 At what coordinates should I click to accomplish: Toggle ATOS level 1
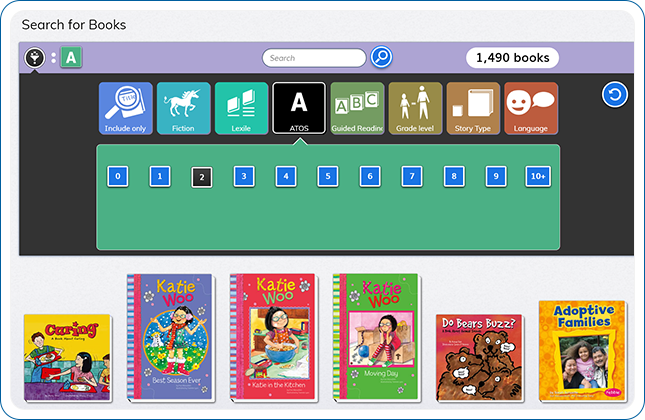[160, 176]
